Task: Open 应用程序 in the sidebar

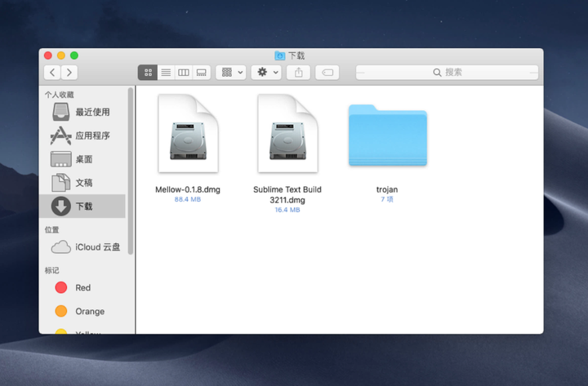Action: [91, 135]
